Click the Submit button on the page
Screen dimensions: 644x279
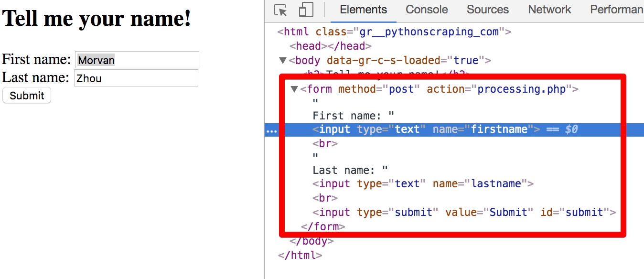[27, 96]
